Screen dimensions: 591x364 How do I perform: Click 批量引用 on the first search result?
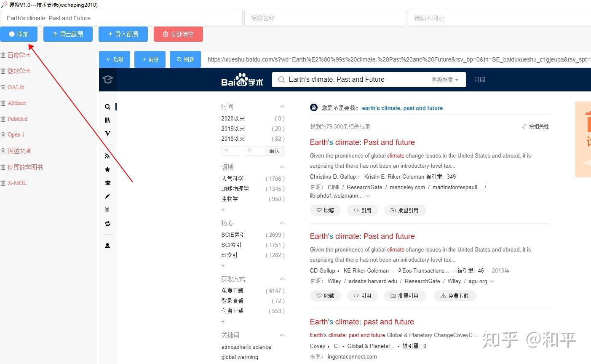[x=405, y=210]
